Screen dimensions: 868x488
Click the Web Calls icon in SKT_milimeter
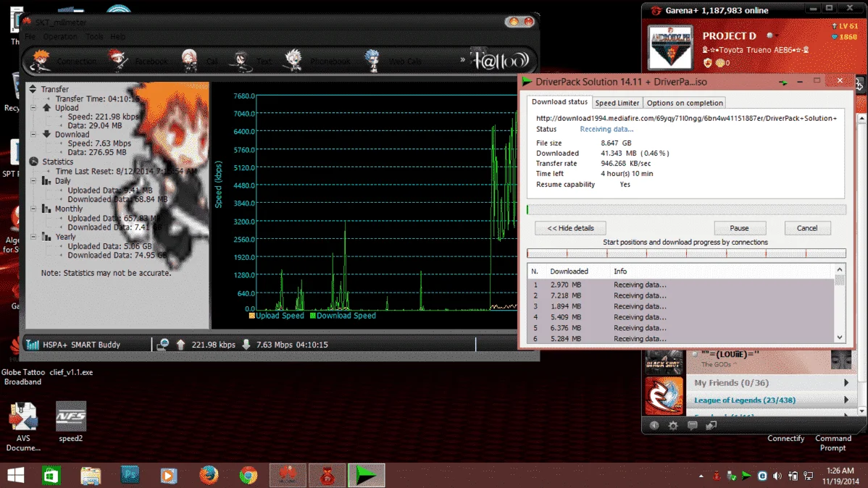tap(372, 60)
